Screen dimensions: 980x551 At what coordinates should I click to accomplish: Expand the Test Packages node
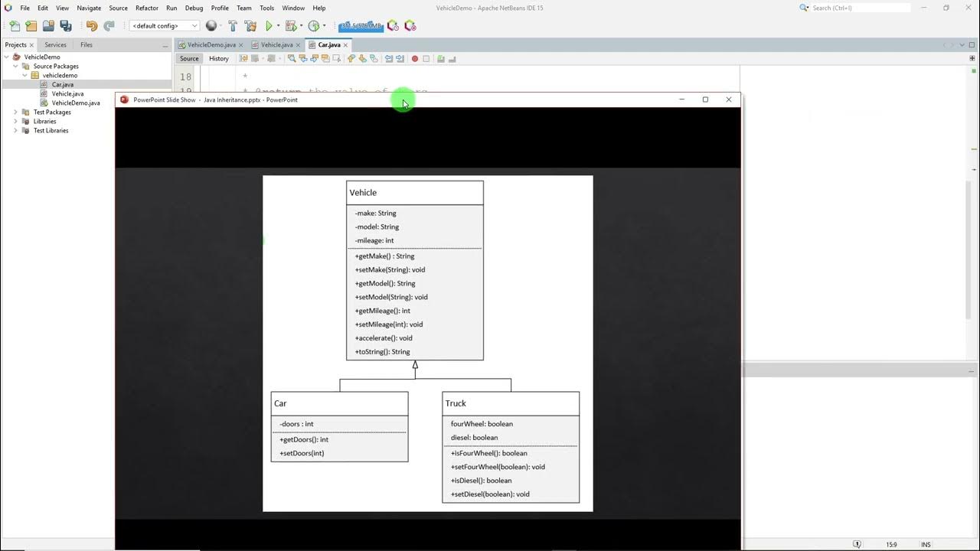pyautogui.click(x=16, y=112)
